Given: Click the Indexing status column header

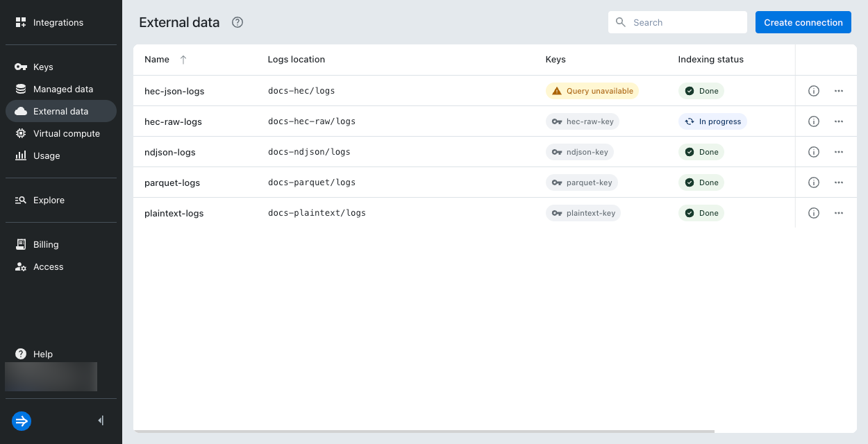Looking at the screenshot, I should [711, 60].
